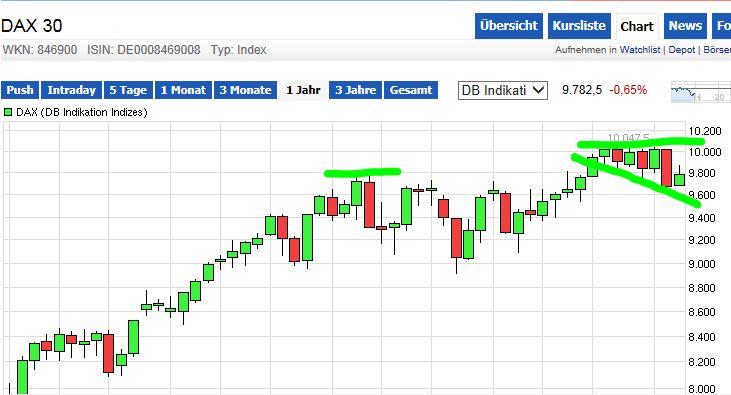The width and height of the screenshot is (731, 395).
Task: Select the Chart tab
Action: coord(637,26)
